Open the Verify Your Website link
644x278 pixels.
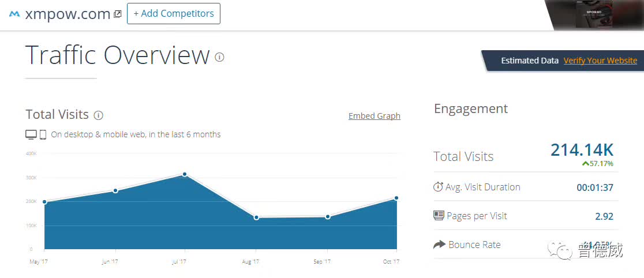600,61
